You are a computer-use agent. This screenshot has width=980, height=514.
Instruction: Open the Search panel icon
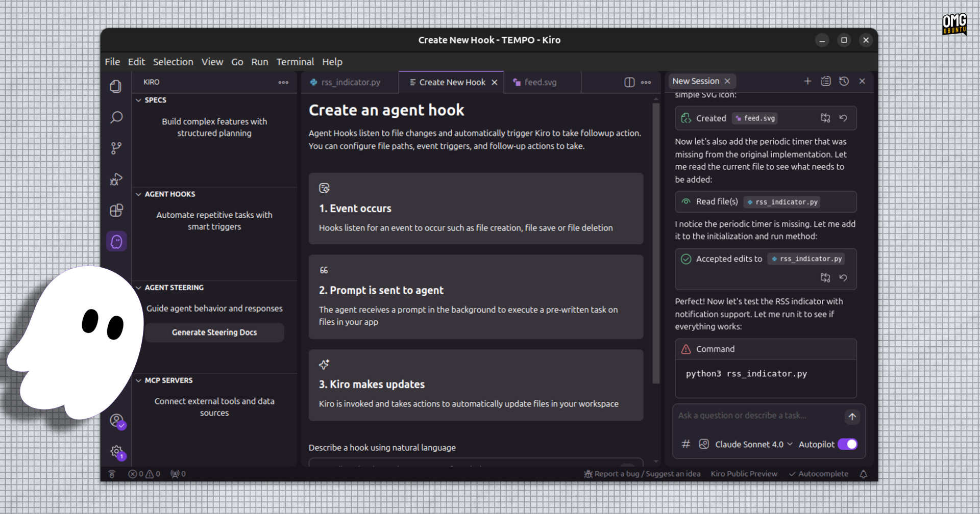coord(116,117)
